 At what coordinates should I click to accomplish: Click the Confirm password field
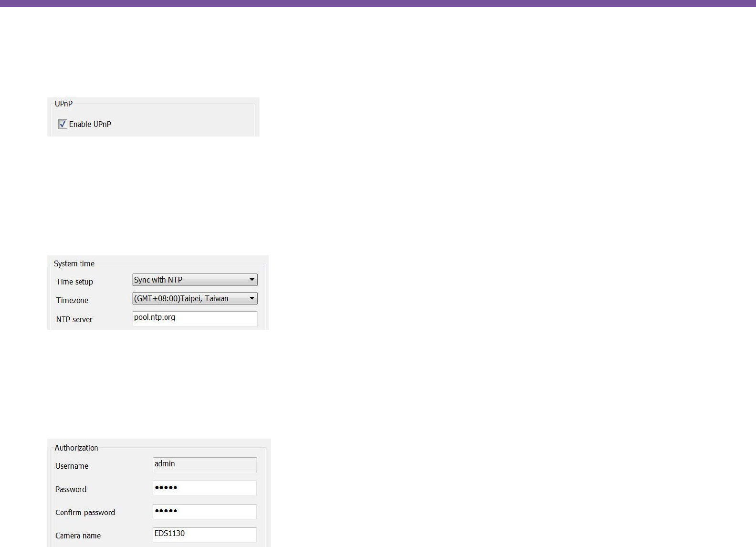coord(205,512)
